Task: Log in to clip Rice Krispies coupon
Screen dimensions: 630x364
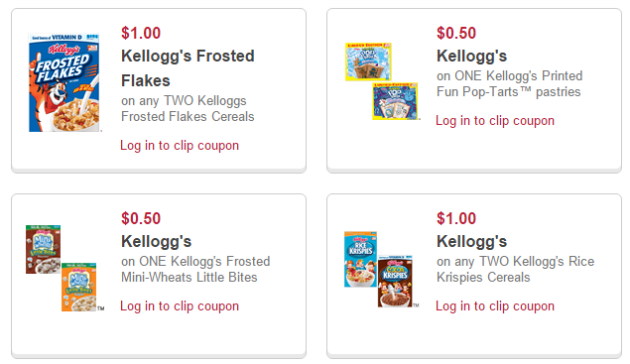Action: pos(495,306)
